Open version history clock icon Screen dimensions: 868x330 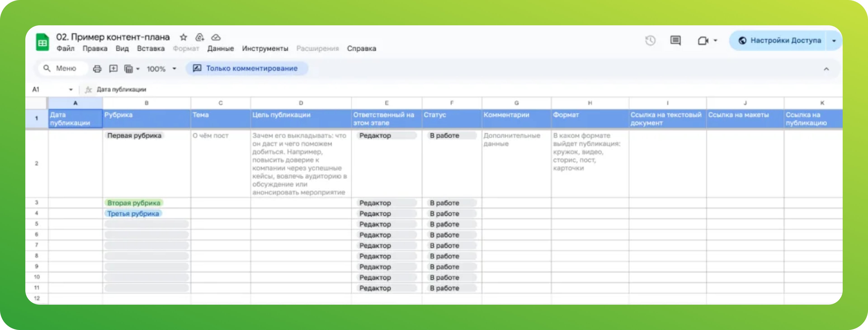click(x=650, y=41)
